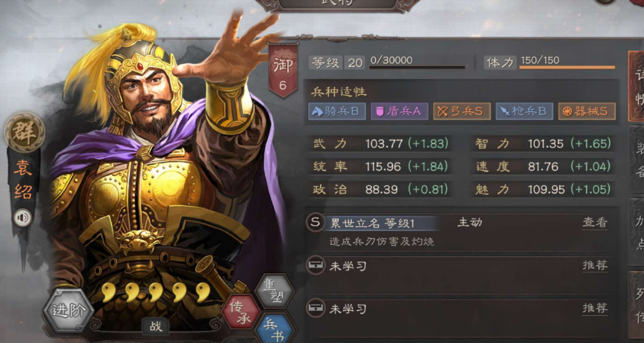Choose the gray 重塑 hexagon icon
This screenshot has height=343, width=644.
(x=274, y=291)
